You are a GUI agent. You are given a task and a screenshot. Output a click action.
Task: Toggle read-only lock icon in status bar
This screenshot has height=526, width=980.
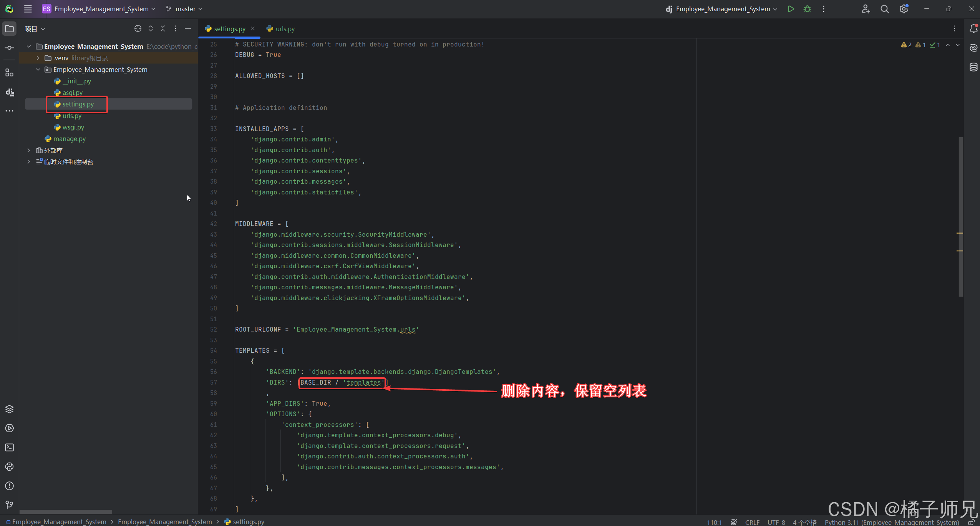tap(971, 522)
